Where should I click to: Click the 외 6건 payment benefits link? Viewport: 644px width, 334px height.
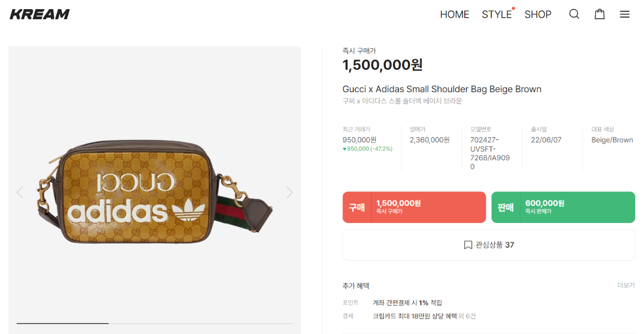click(x=467, y=316)
